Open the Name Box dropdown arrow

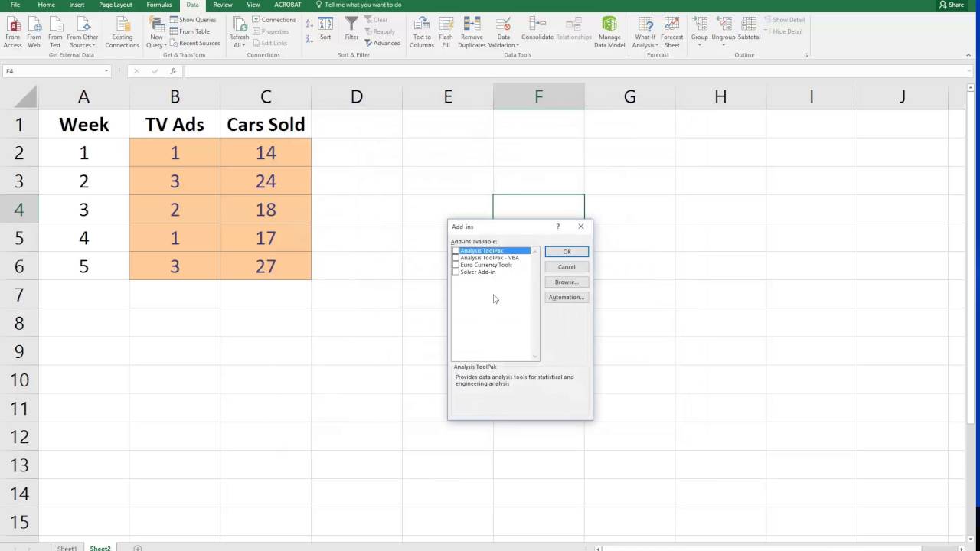106,71
